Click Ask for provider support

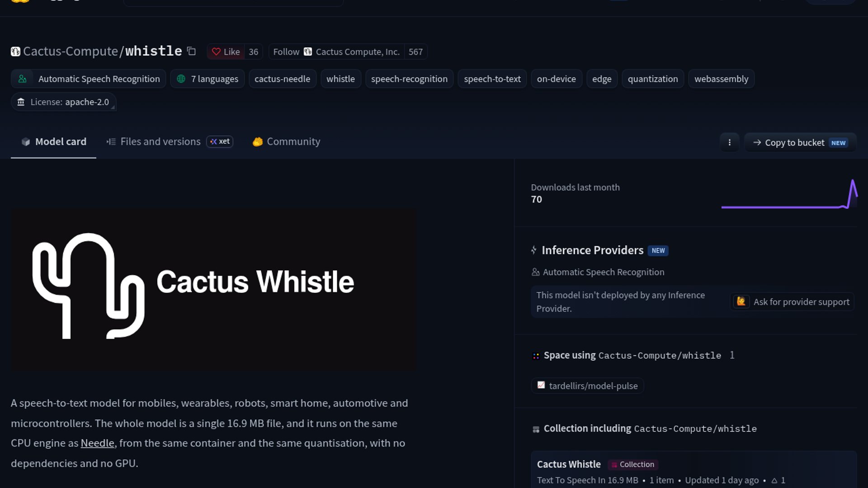[792, 301]
